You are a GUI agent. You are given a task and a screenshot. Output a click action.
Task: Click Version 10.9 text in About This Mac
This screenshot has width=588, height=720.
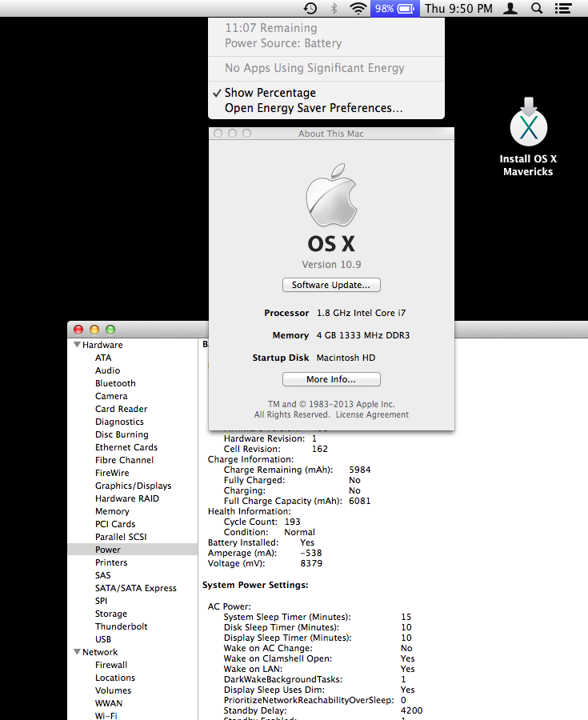click(x=331, y=265)
